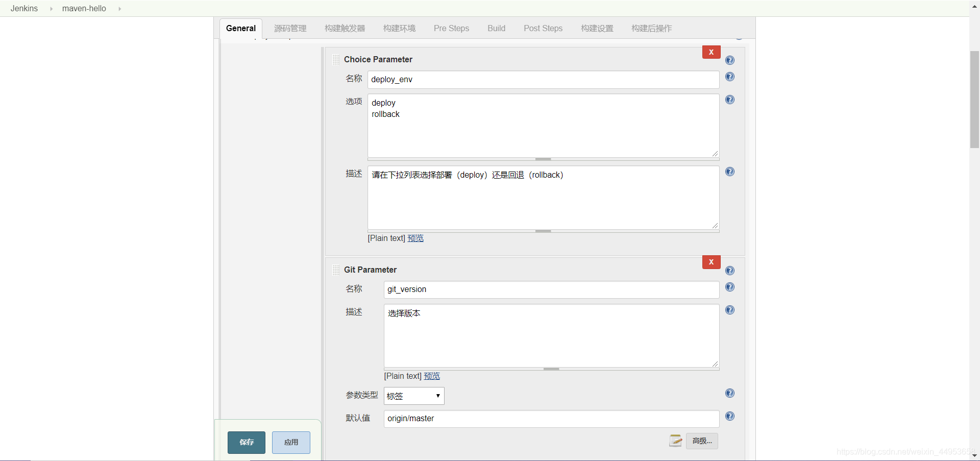Click the choices textarea with deploy rollback
This screenshot has height=461, width=980.
(543, 126)
